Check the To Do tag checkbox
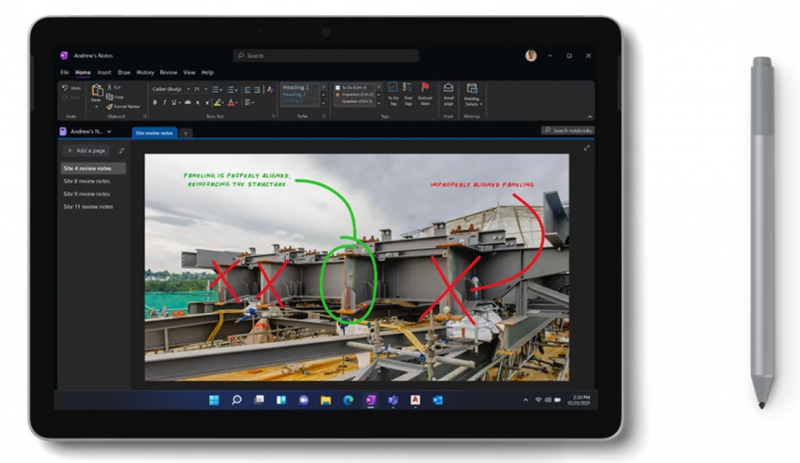 337,88
